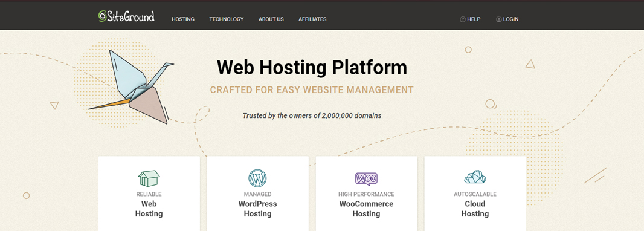The height and width of the screenshot is (231, 644).
Task: Select the Web Hosting card title
Action: click(149, 209)
